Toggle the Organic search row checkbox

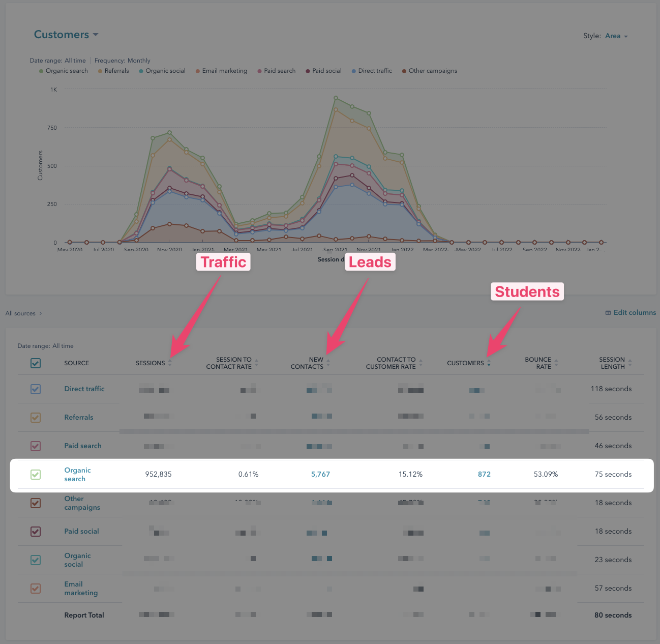pos(36,475)
